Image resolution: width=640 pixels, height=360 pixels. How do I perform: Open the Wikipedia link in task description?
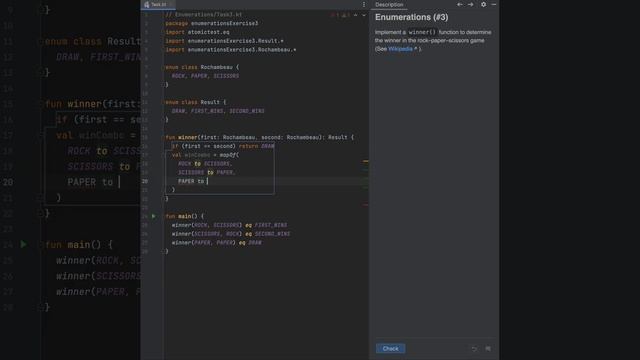tap(400, 49)
